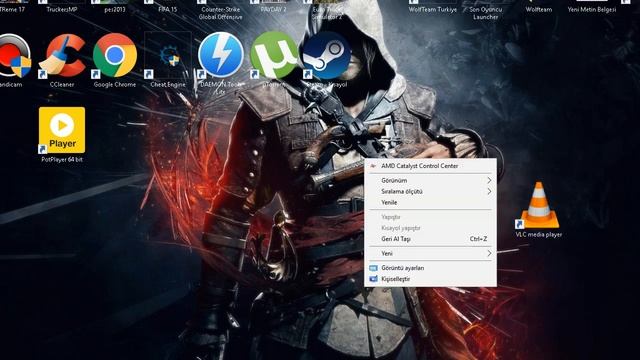Select the FIFA 15 shortcut label
This screenshot has width=640, height=360.
pyautogui.click(x=168, y=9)
